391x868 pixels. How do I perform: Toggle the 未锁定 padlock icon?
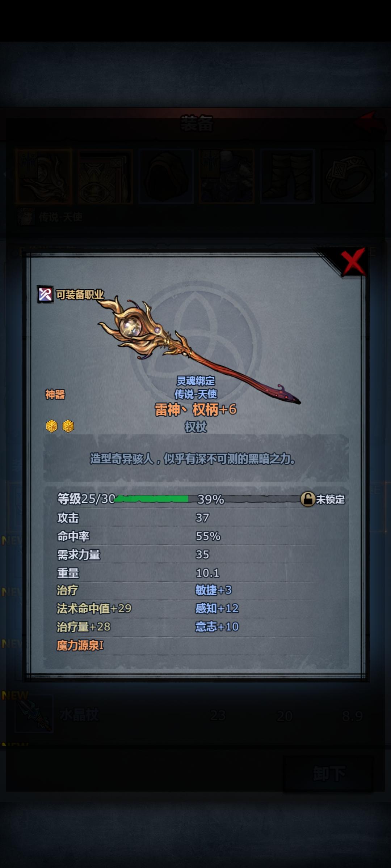308,499
